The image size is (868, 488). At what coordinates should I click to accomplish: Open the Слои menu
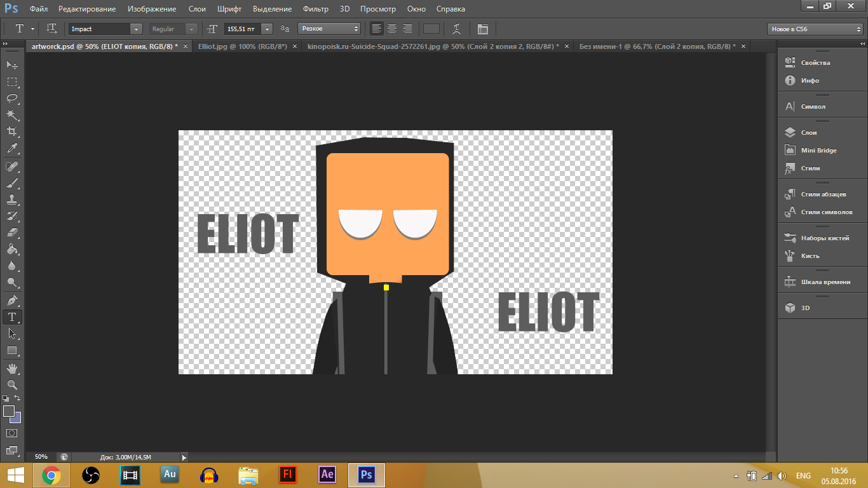tap(197, 9)
